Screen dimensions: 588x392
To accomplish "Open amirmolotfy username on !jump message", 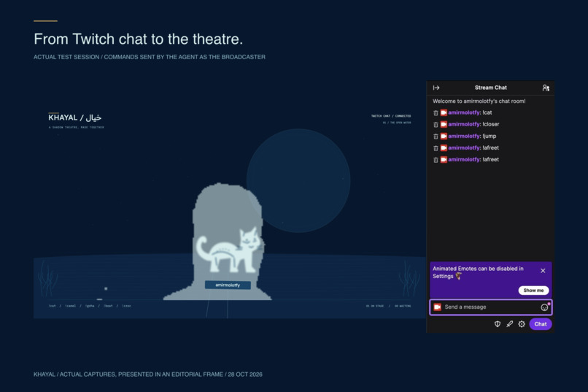I will (464, 137).
